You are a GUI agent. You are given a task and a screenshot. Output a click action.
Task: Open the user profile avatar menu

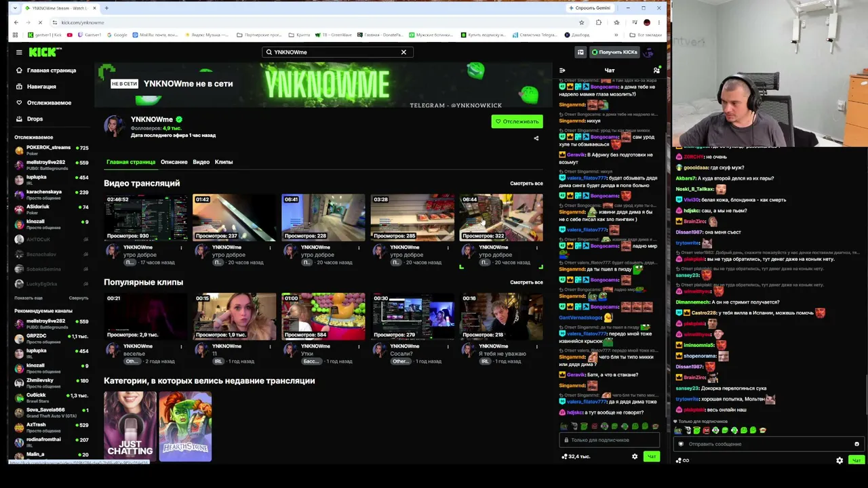pyautogui.click(x=649, y=52)
